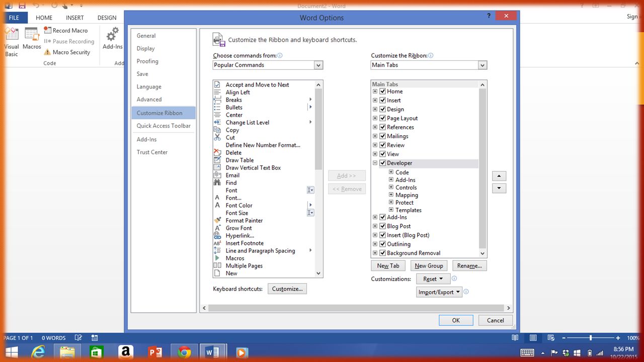
Task: Open the Customize the Ribbon dropdown
Action: (x=482, y=65)
